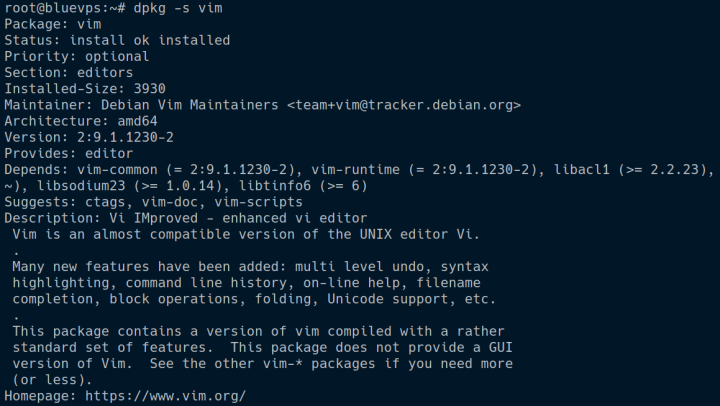Click ctags in the Suggests line
This screenshot has height=406, width=720.
tap(105, 202)
